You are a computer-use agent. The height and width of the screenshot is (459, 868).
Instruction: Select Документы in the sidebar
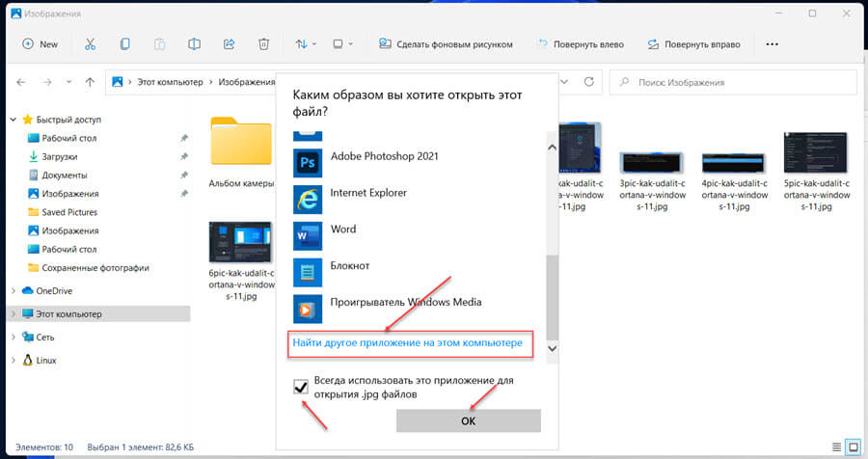point(65,175)
